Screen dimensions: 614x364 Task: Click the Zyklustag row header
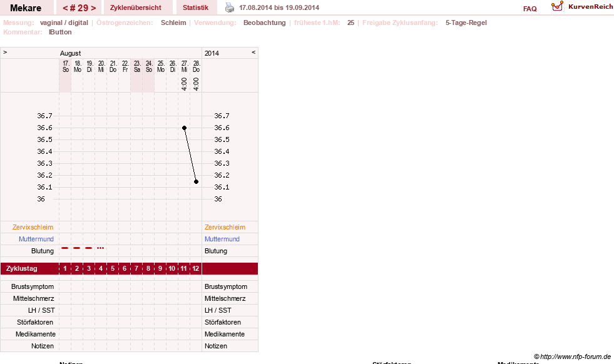click(x=21, y=268)
